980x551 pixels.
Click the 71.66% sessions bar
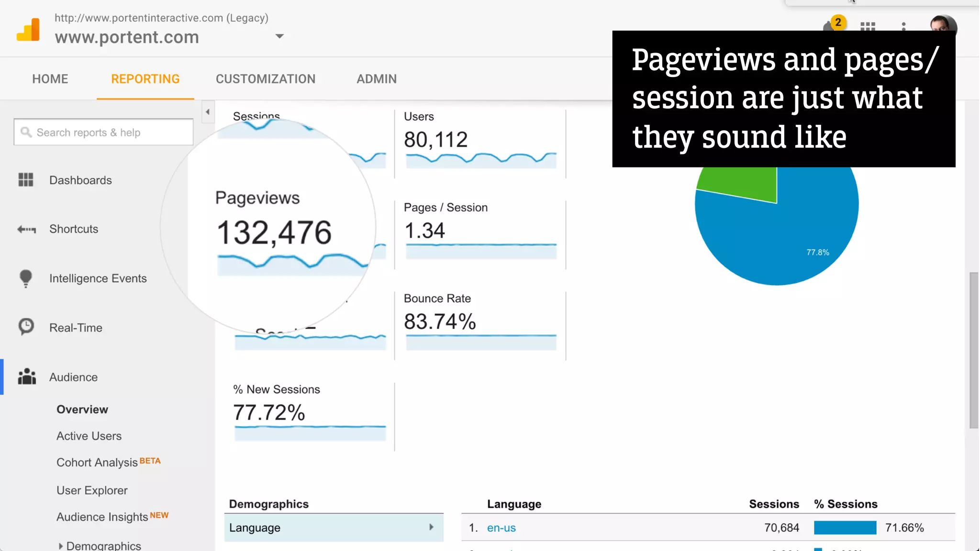pyautogui.click(x=845, y=528)
